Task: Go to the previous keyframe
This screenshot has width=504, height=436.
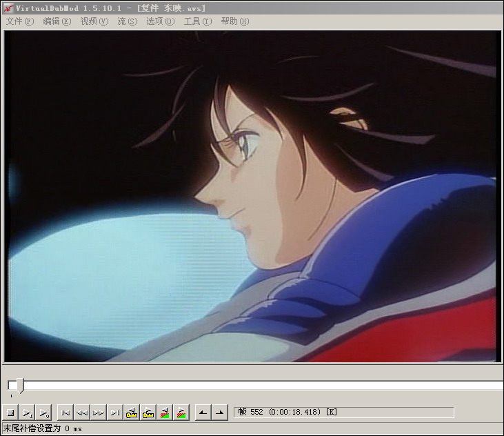Action: pos(132,413)
